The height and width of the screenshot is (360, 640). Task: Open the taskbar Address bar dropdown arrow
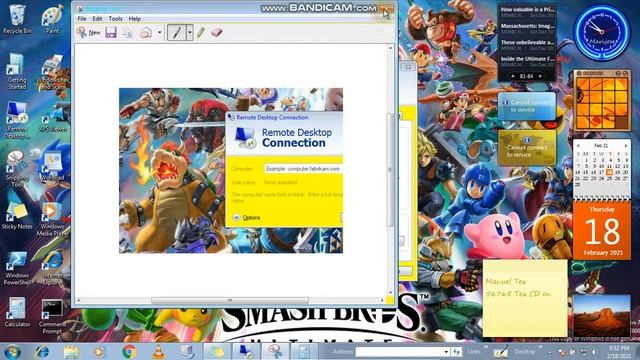[446, 352]
